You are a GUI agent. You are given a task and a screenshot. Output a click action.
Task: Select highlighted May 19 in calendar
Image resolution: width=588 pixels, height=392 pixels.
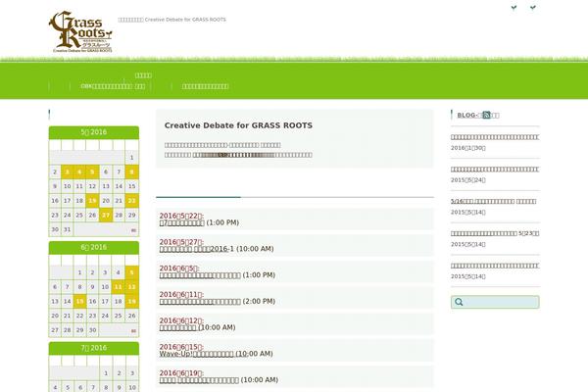click(x=92, y=201)
